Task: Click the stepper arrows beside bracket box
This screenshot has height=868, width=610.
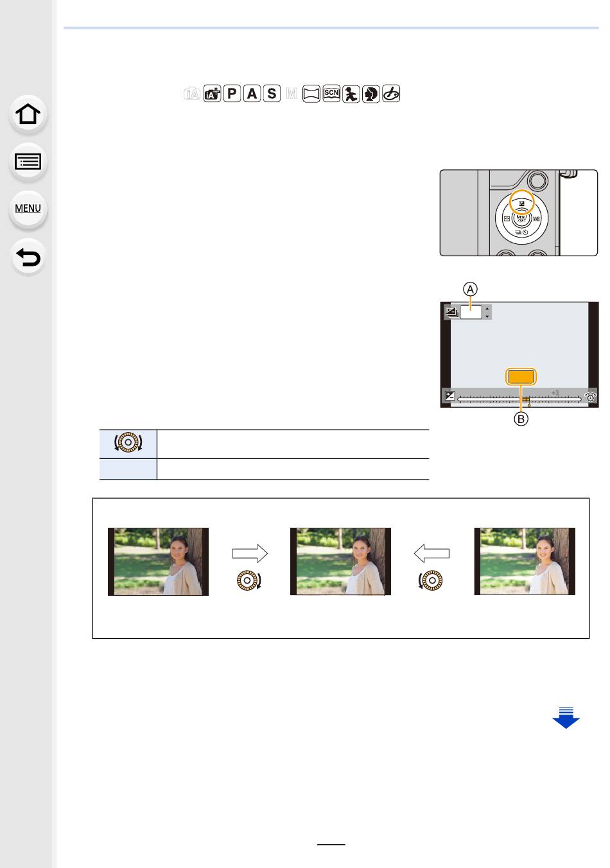Action: pyautogui.click(x=487, y=313)
